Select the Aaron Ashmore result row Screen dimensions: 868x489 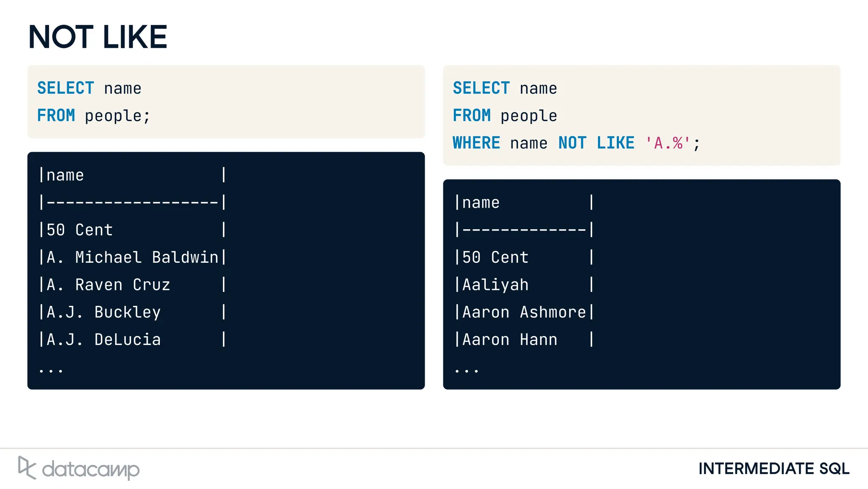[x=524, y=312]
